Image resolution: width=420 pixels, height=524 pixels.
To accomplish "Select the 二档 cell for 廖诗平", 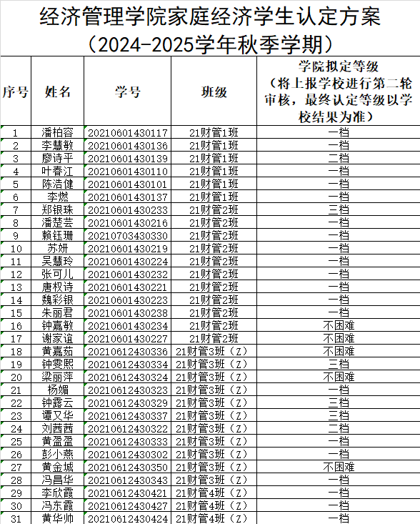I will click(x=339, y=158).
